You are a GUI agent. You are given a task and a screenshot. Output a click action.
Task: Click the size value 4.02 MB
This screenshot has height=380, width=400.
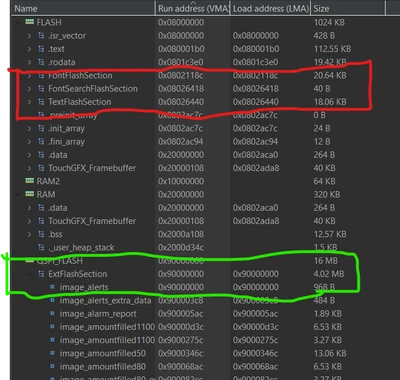(328, 274)
